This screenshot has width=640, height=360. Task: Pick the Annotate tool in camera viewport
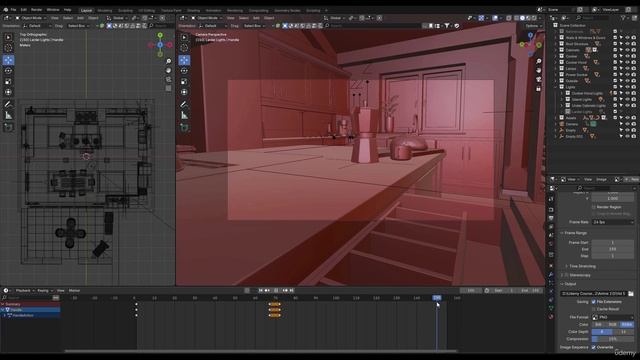(x=184, y=104)
